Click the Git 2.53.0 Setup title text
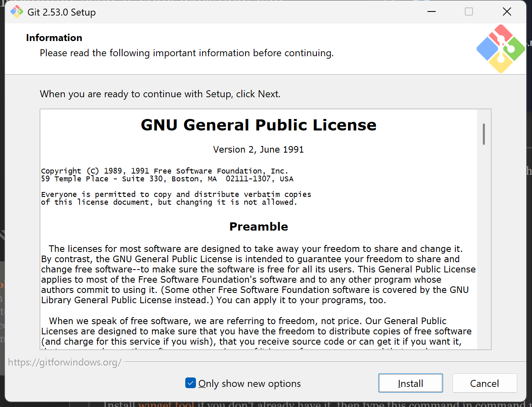 coord(61,12)
